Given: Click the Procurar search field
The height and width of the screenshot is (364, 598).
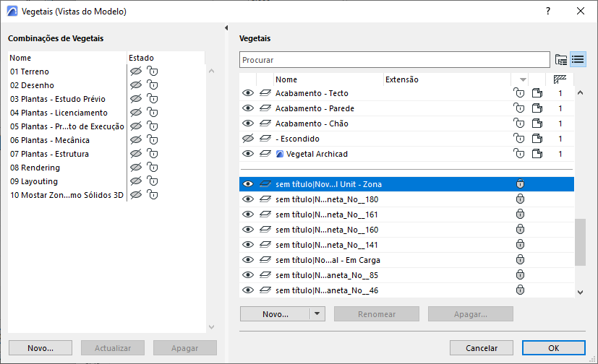Looking at the screenshot, I should [x=394, y=59].
